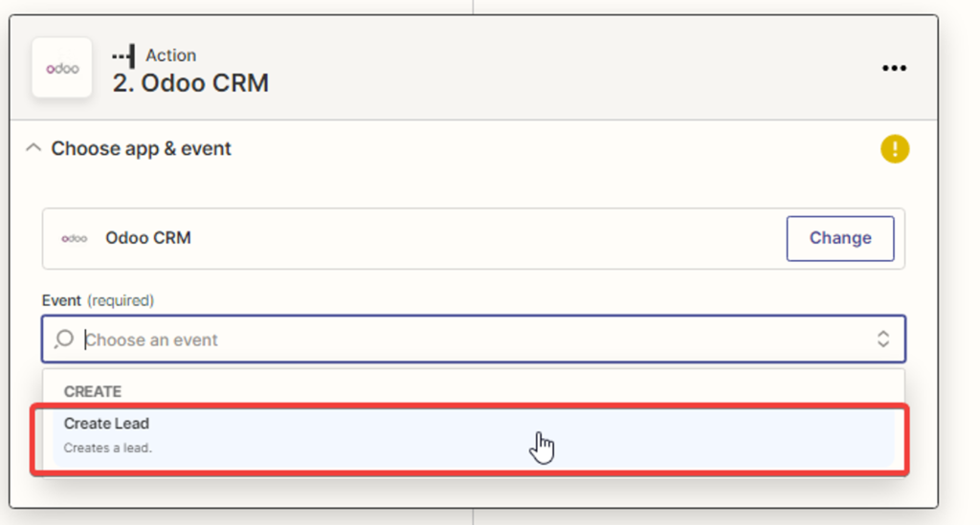980x525 pixels.
Task: Click the Creates a lead description text
Action: coord(108,448)
